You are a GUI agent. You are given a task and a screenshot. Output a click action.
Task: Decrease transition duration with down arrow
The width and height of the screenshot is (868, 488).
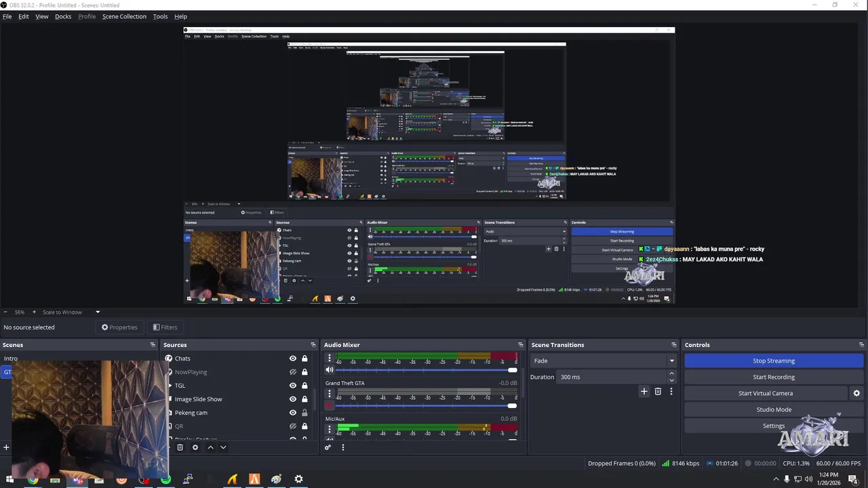pos(672,380)
